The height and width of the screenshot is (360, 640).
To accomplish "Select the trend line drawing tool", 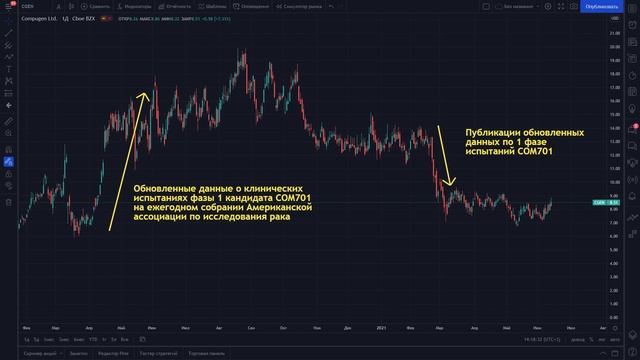I will coord(9,33).
